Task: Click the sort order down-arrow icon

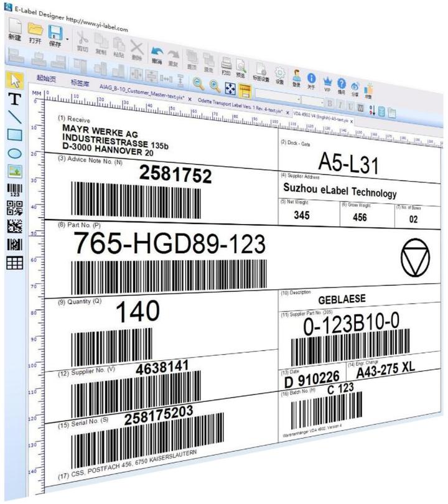Action: (372, 110)
